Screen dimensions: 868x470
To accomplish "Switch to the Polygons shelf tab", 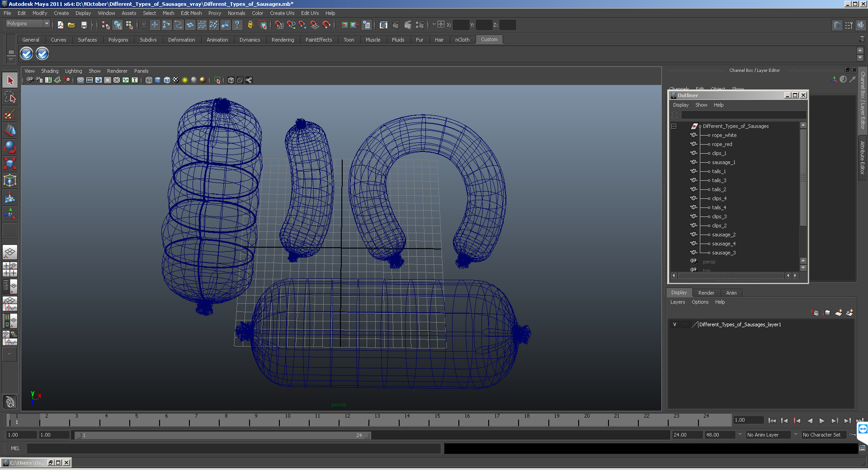I will click(118, 40).
